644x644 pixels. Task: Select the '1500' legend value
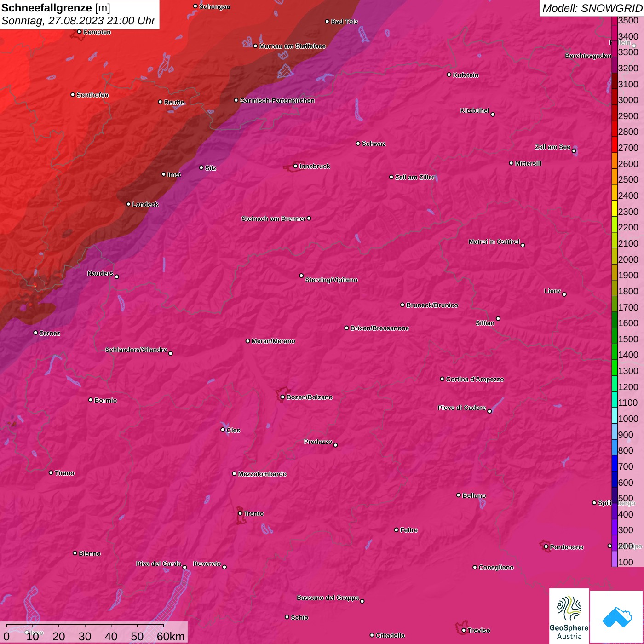(628, 339)
